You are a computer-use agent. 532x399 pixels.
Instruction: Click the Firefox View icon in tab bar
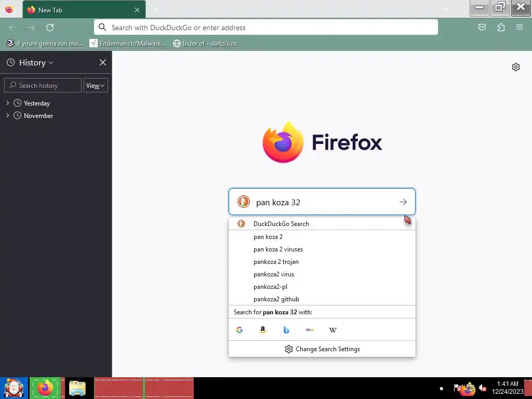point(9,9)
